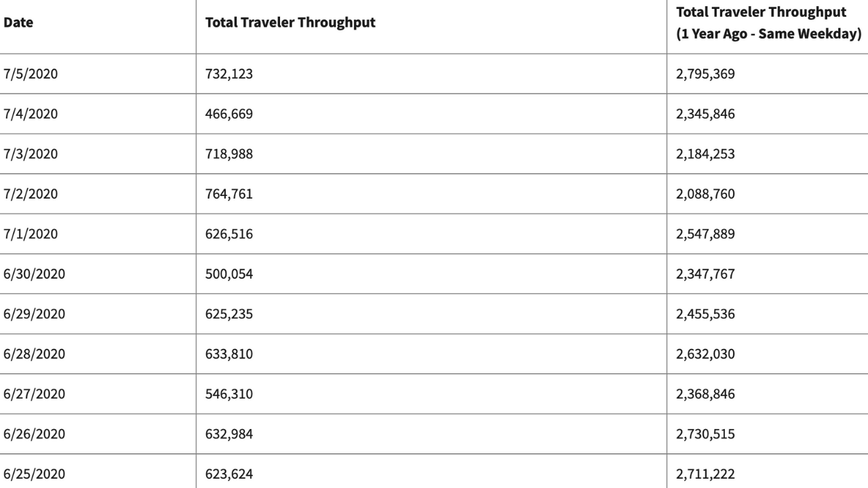Click the 732,123 throughput value
The width and height of the screenshot is (868, 488).
coord(229,74)
